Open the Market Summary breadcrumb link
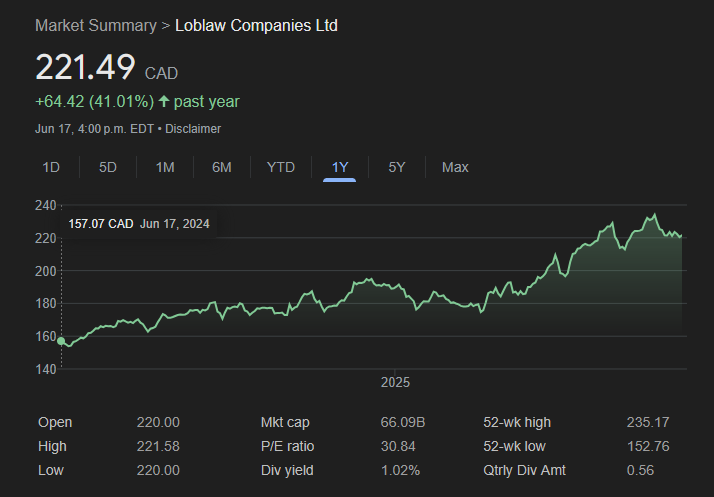Screen dimensions: 714x497 tap(96, 26)
